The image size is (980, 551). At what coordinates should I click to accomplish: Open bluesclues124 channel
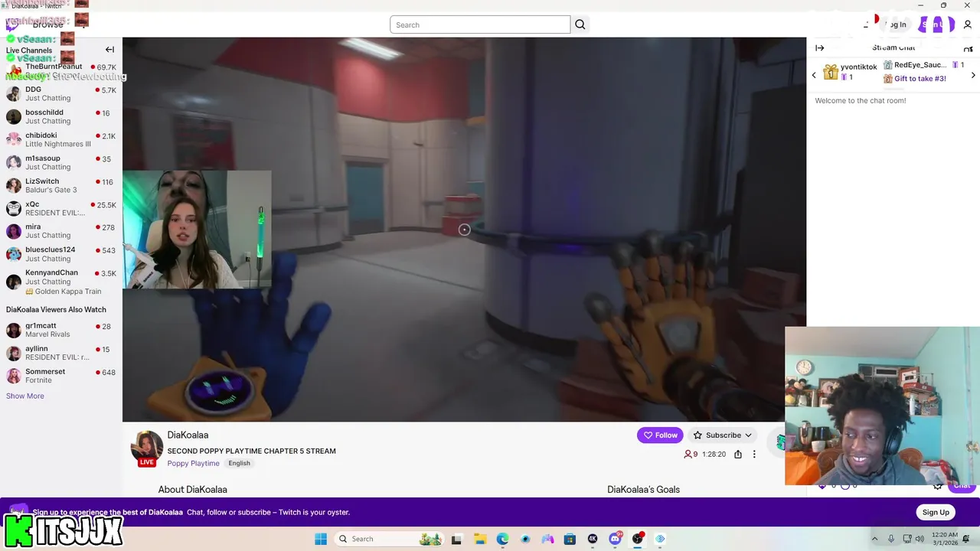(x=61, y=254)
